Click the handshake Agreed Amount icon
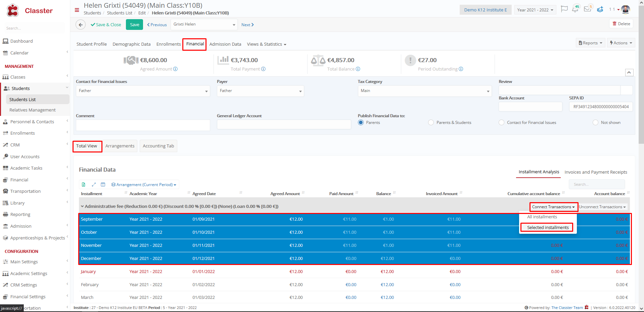Image resolution: width=644 pixels, height=312 pixels. point(131,60)
